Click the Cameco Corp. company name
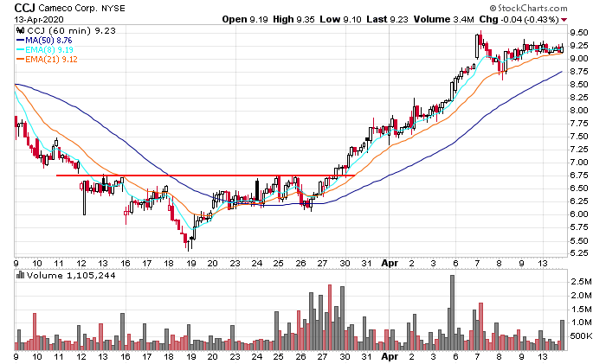This screenshot has height=364, width=606. point(68,8)
